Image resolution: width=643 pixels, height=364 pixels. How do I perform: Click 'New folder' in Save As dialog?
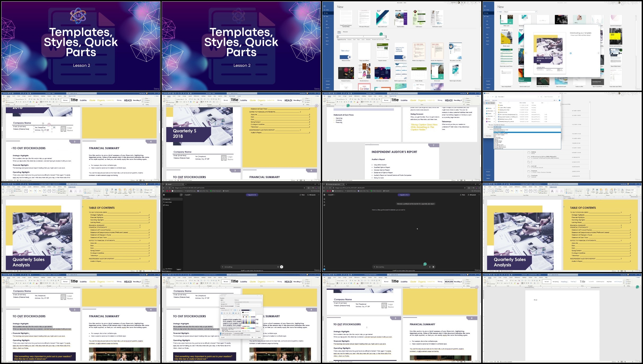tap(495, 100)
